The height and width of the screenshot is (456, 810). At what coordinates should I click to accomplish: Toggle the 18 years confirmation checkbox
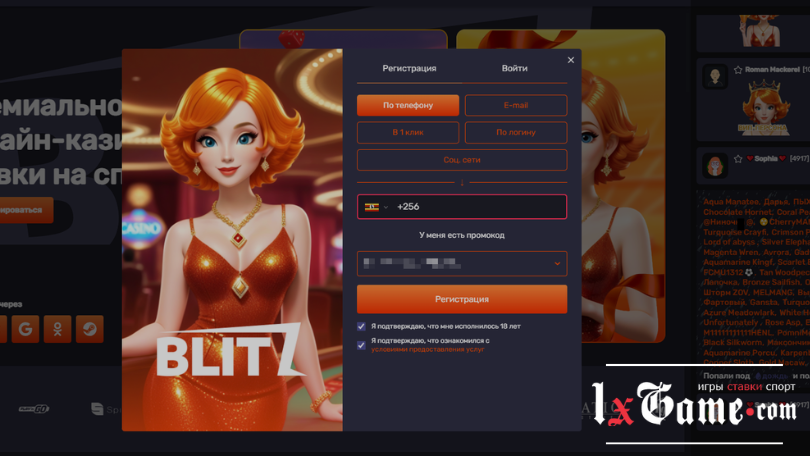[x=361, y=326]
